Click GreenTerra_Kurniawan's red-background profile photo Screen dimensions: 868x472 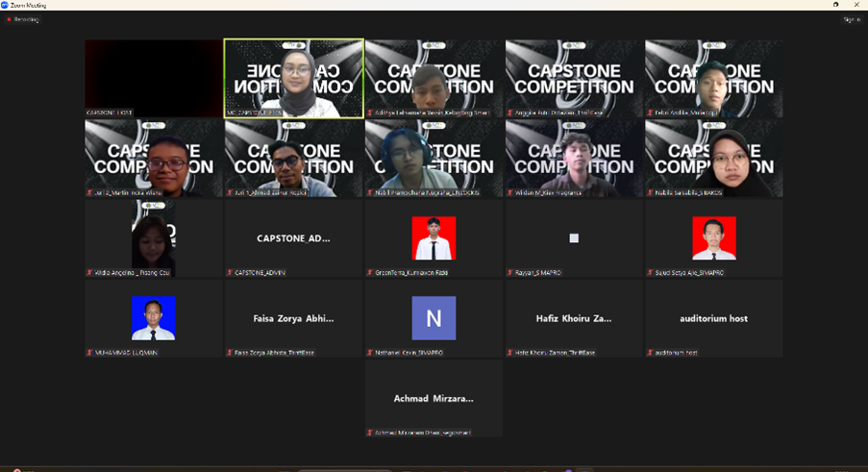[434, 238]
